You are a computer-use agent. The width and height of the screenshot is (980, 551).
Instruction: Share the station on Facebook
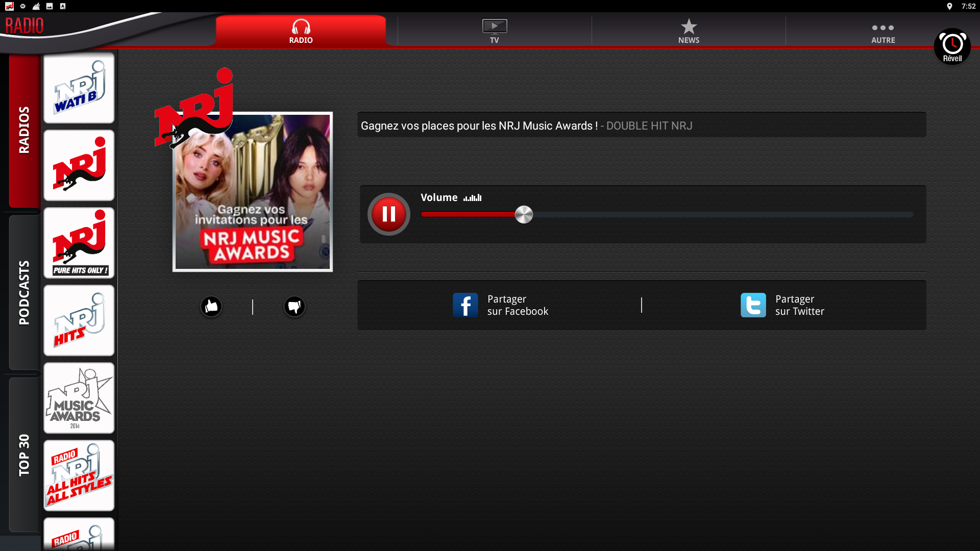coord(500,305)
